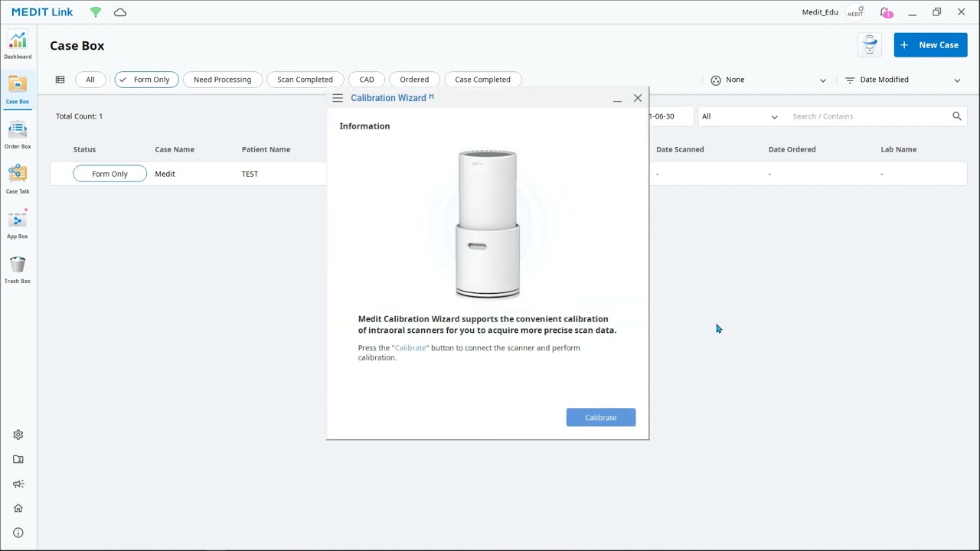The height and width of the screenshot is (551, 980).
Task: Sort by Case Name column header
Action: click(x=175, y=149)
